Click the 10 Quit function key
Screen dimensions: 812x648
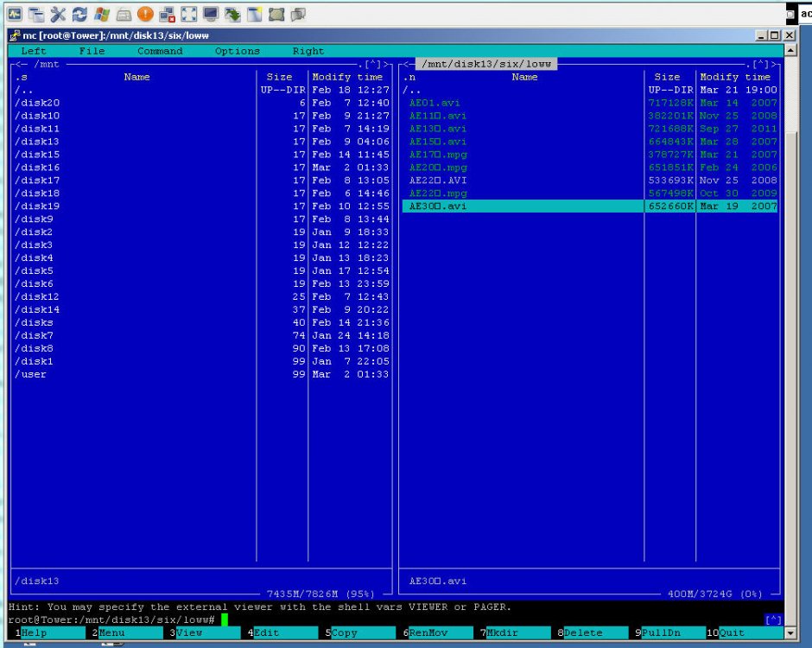pyautogui.click(x=745, y=632)
